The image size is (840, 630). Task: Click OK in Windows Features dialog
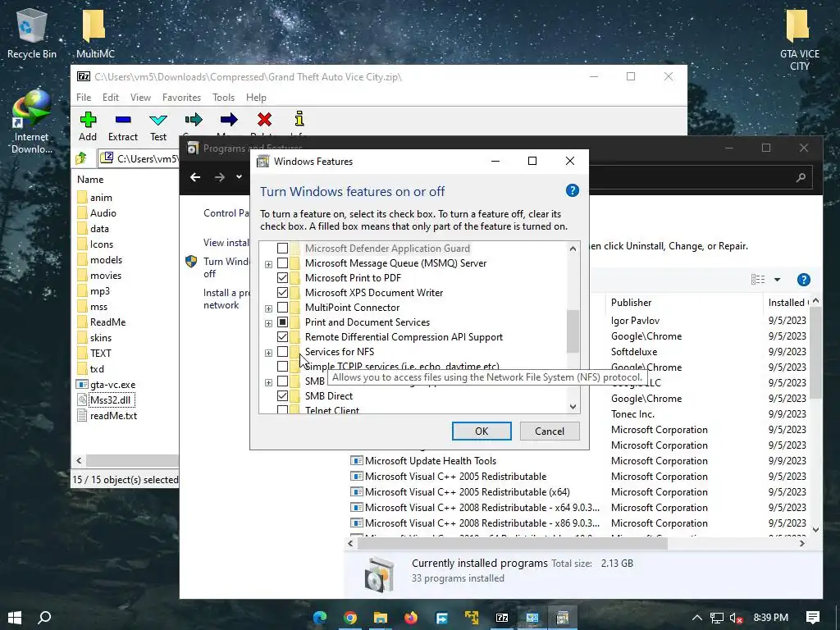(x=482, y=431)
